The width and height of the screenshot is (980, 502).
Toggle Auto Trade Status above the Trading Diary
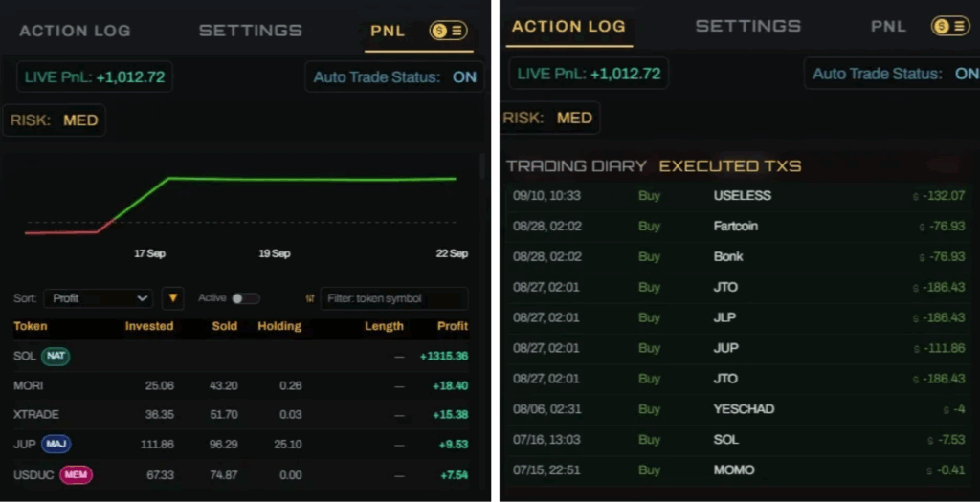(x=966, y=74)
